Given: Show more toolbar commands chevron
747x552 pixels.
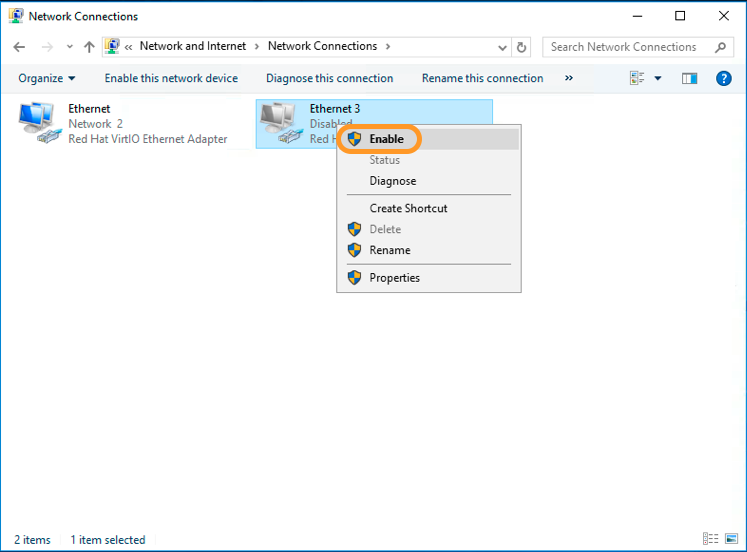Looking at the screenshot, I should [x=569, y=78].
